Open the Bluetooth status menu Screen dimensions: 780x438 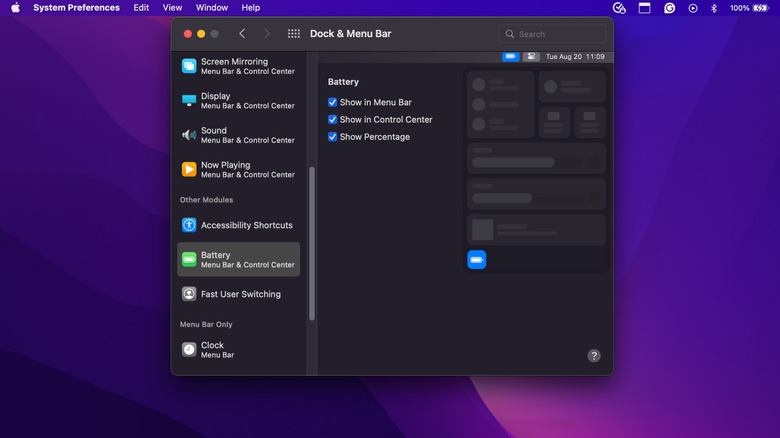point(714,8)
